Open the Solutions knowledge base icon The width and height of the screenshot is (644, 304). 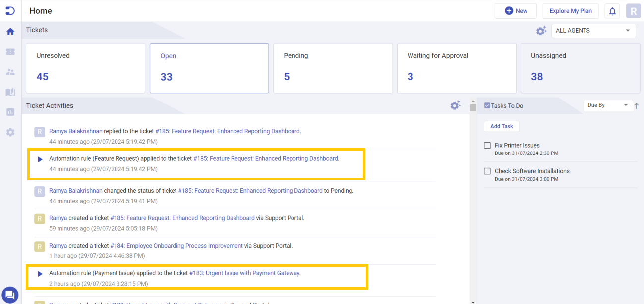coord(10,92)
